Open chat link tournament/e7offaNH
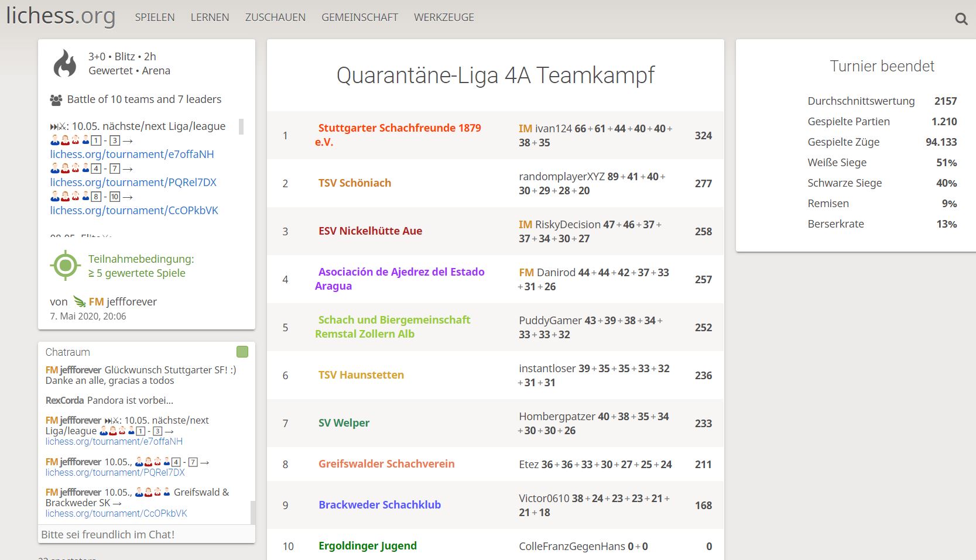This screenshot has height=560, width=976. [x=114, y=442]
